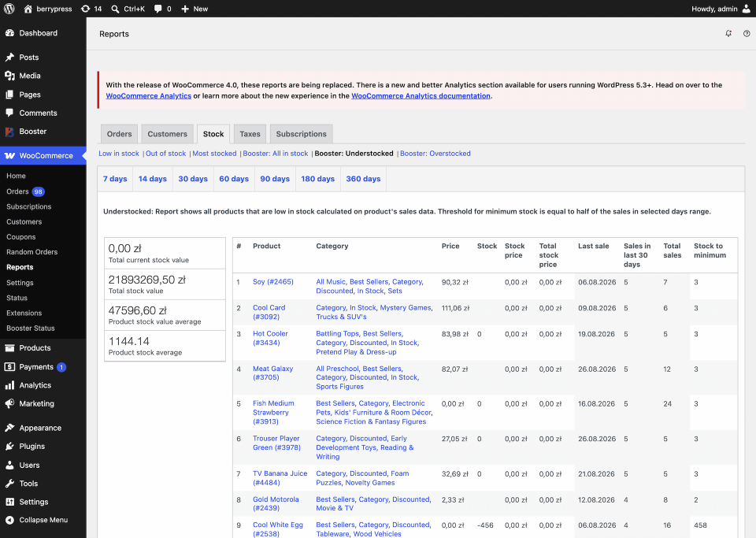
Task: Click the comments bubble icon in admin bar
Action: (x=158, y=9)
